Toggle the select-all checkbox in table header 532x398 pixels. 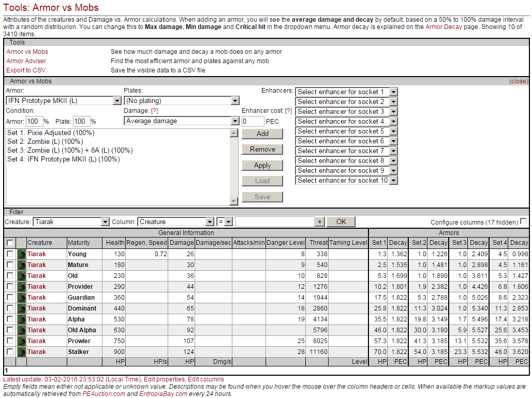tap(9, 243)
